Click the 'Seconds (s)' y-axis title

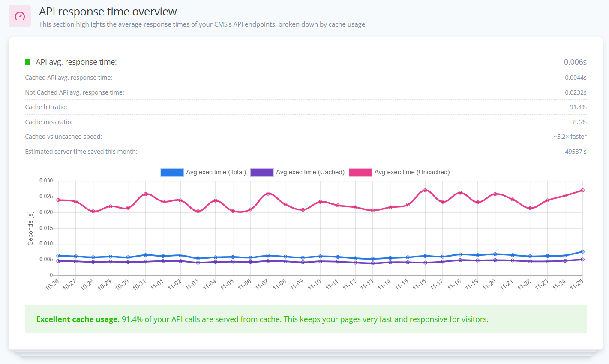(x=30, y=228)
